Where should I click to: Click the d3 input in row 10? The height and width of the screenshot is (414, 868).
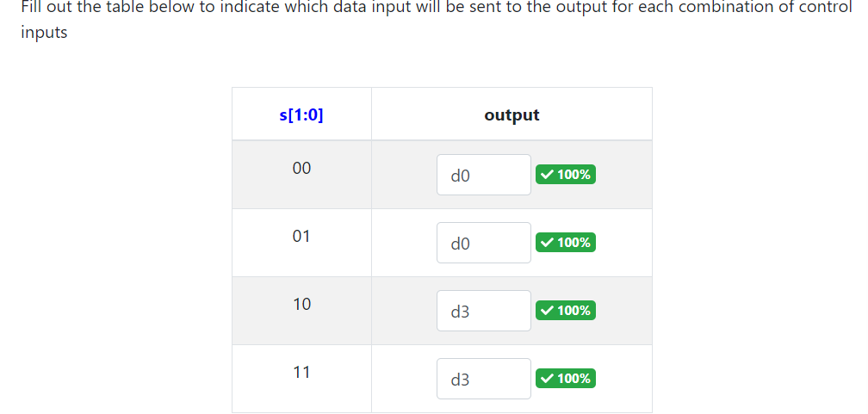[484, 311]
